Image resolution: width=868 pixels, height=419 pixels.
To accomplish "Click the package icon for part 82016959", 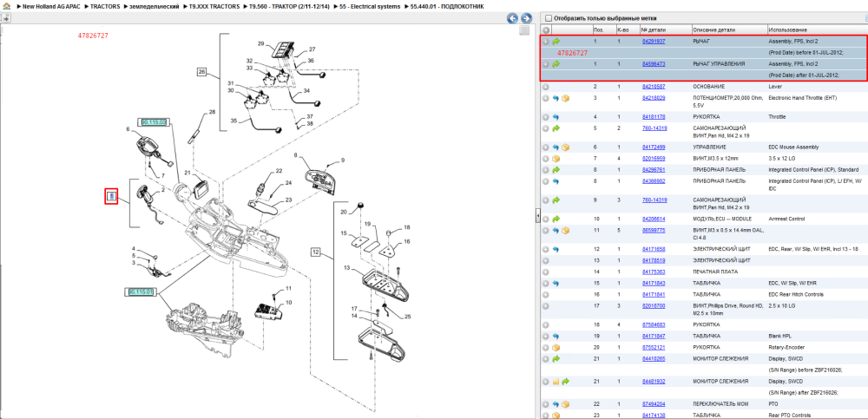I will [x=556, y=159].
